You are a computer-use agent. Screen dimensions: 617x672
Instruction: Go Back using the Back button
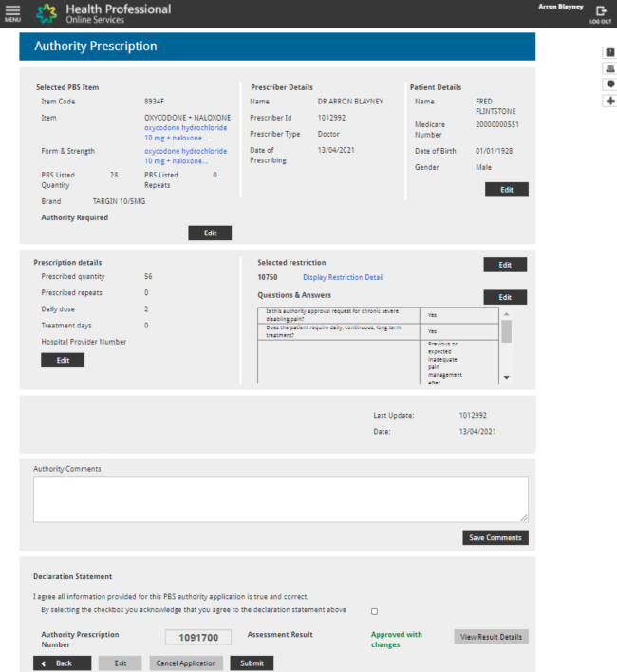(62, 663)
